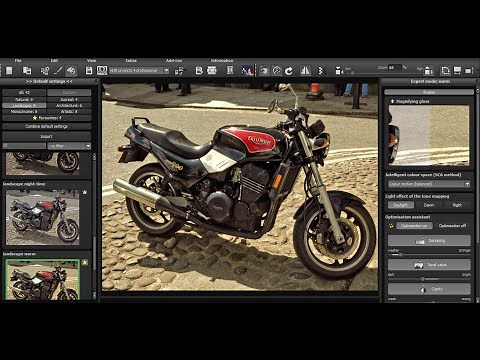480x360 pixels.
Task: Click the Import button
Action: [x=47, y=136]
